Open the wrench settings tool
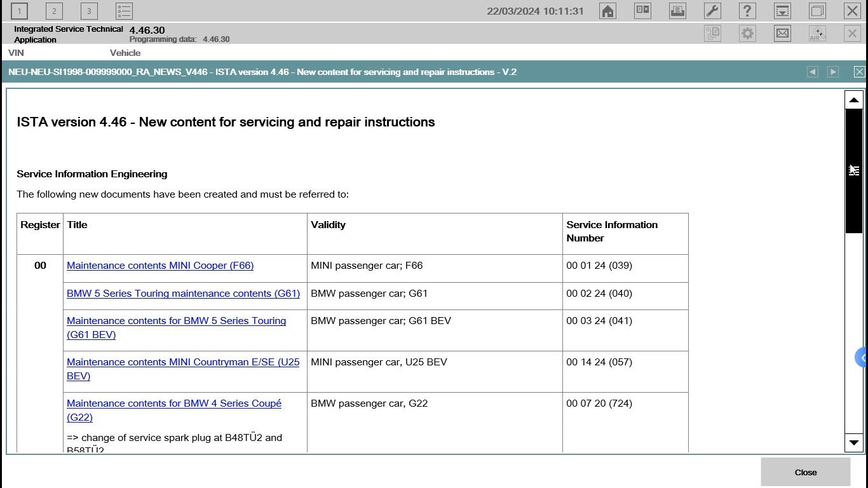Screen dimensions: 868x488 (x=712, y=11)
